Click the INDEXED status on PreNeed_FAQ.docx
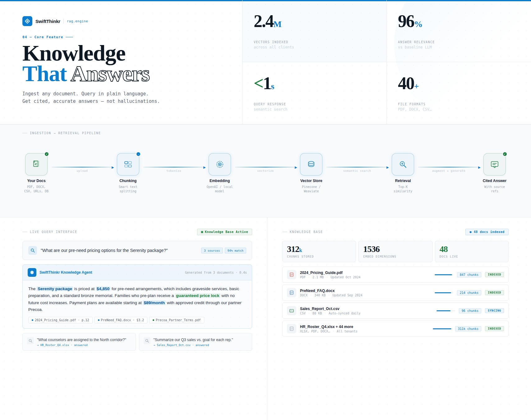 click(x=494, y=293)
